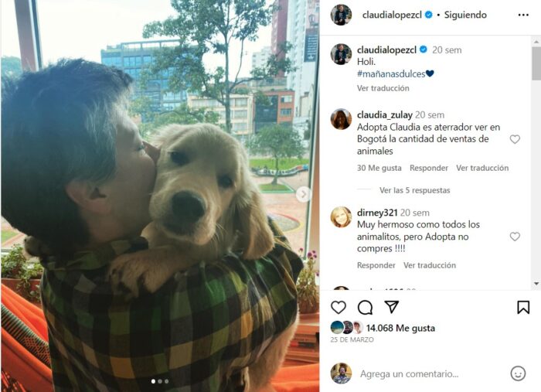Image resolution: width=541 pixels, height=392 pixels.
Task: View the 14.068 Me gusta list
Action: click(x=400, y=328)
